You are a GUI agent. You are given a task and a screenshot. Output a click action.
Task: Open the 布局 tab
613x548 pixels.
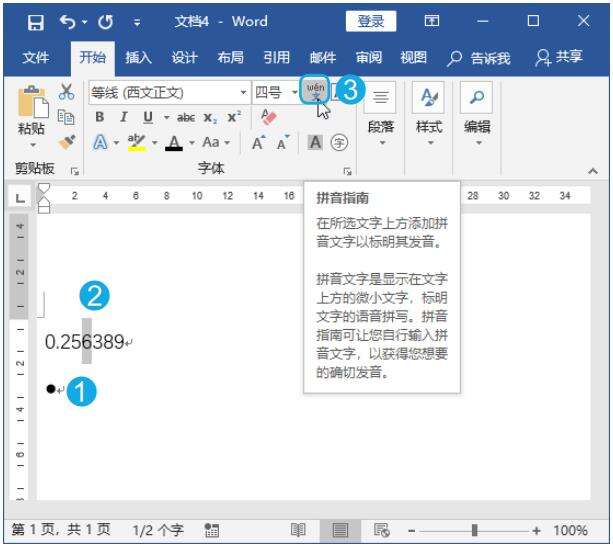[231, 58]
